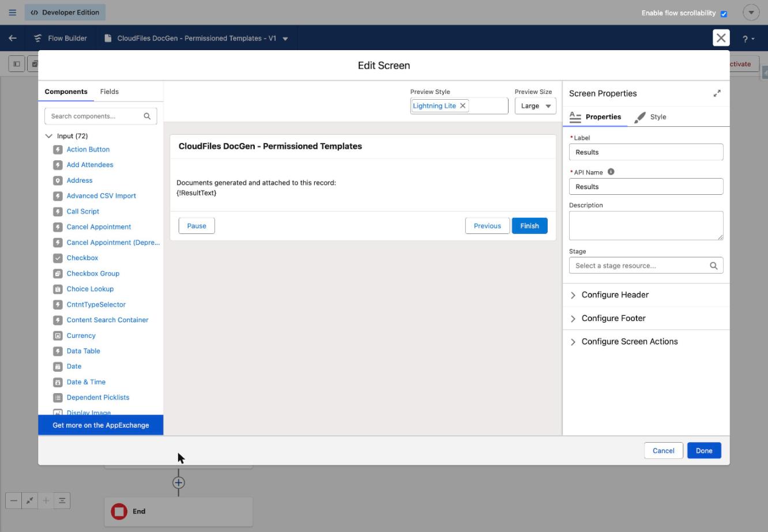The height and width of the screenshot is (532, 768).
Task: Add the Content Search Container component
Action: point(107,320)
